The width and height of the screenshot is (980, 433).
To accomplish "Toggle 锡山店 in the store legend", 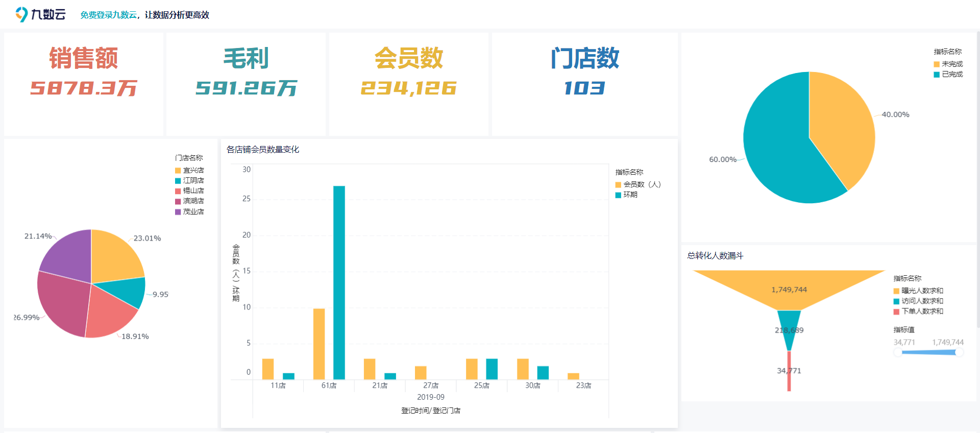I will click(189, 190).
